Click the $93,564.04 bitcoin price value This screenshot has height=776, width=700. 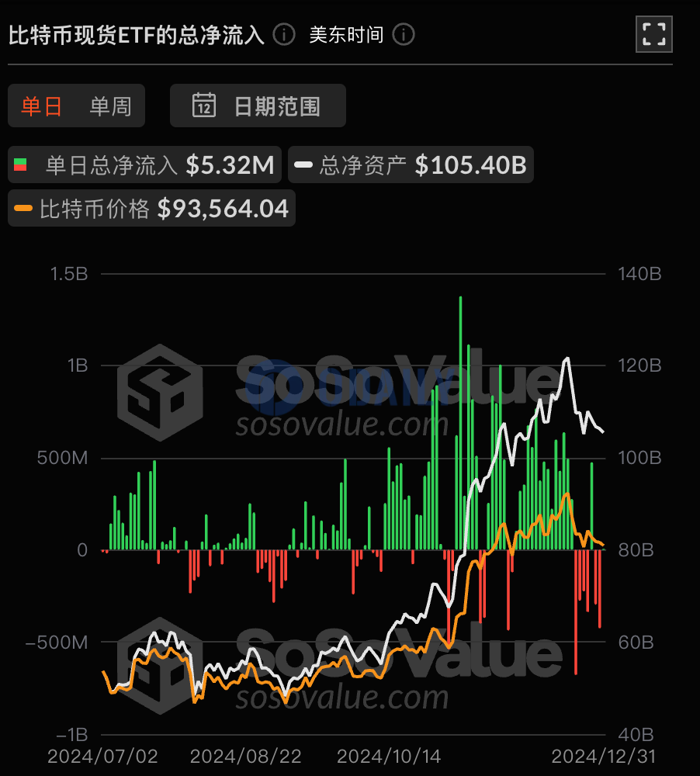pos(224,208)
